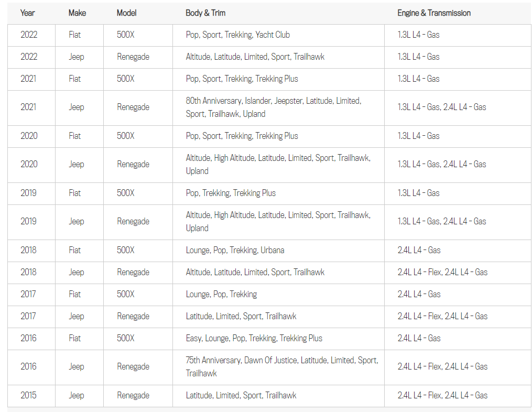
Task: Select Renegade in the 2015 row
Action: (133, 396)
